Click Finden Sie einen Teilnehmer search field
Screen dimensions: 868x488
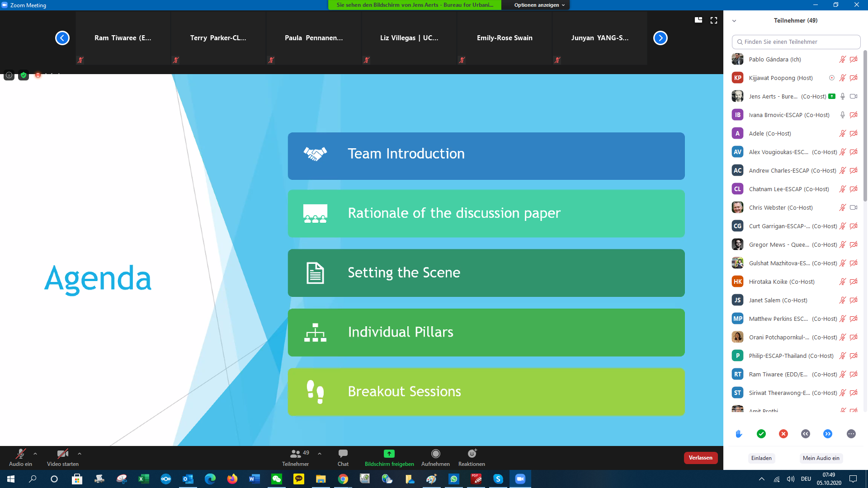796,42
